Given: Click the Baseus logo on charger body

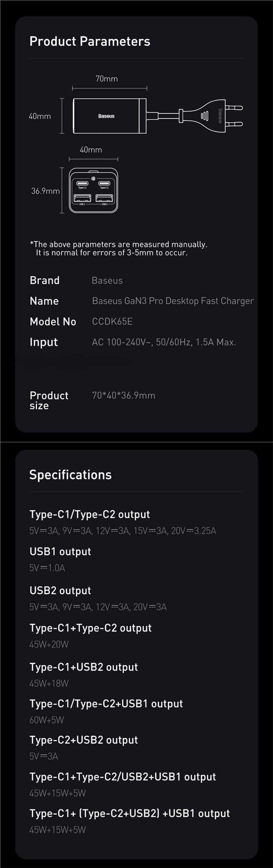Looking at the screenshot, I should click(x=106, y=116).
